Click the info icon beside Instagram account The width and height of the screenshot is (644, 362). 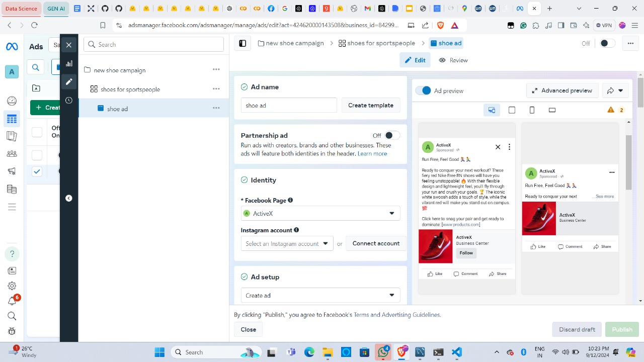tap(296, 230)
